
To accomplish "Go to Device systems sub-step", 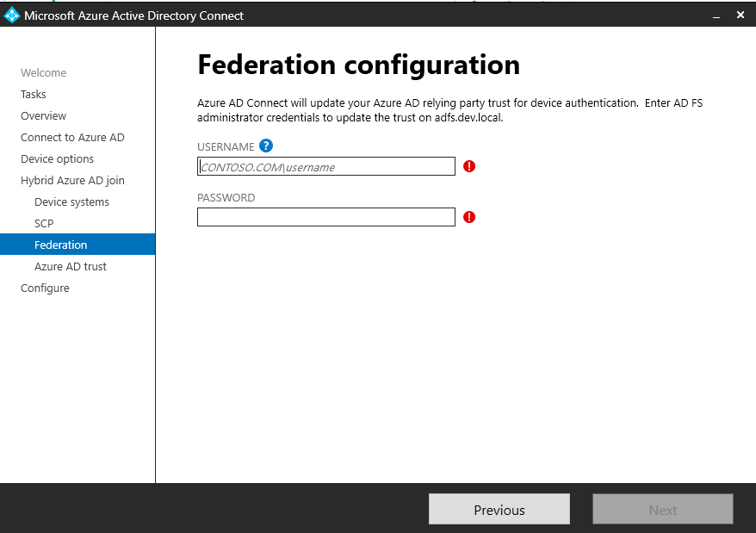I will (71, 202).
